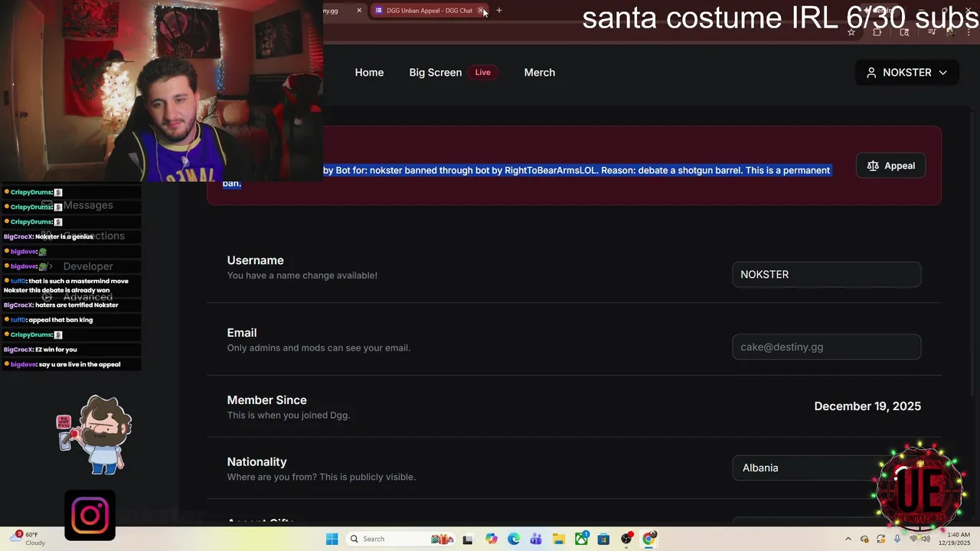Show hidden system tray icons
980x551 pixels.
848,539
